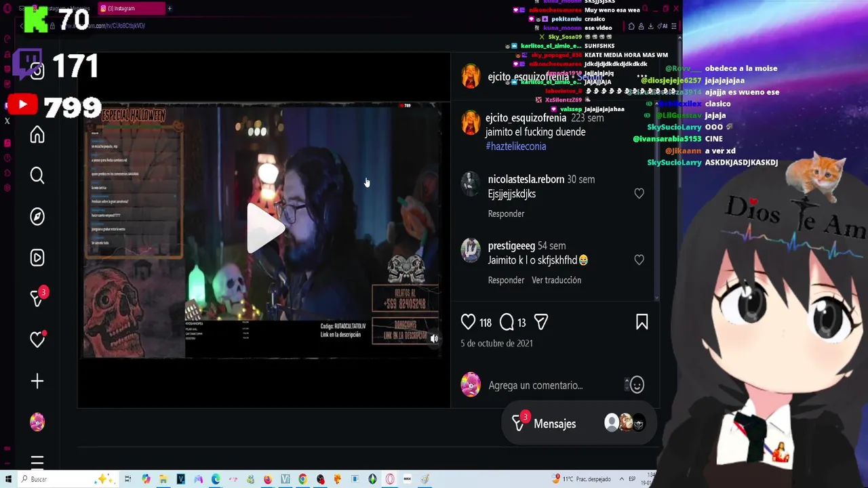868x488 pixels.
Task: Go to Instagram Home in the sidebar
Action: [x=37, y=135]
